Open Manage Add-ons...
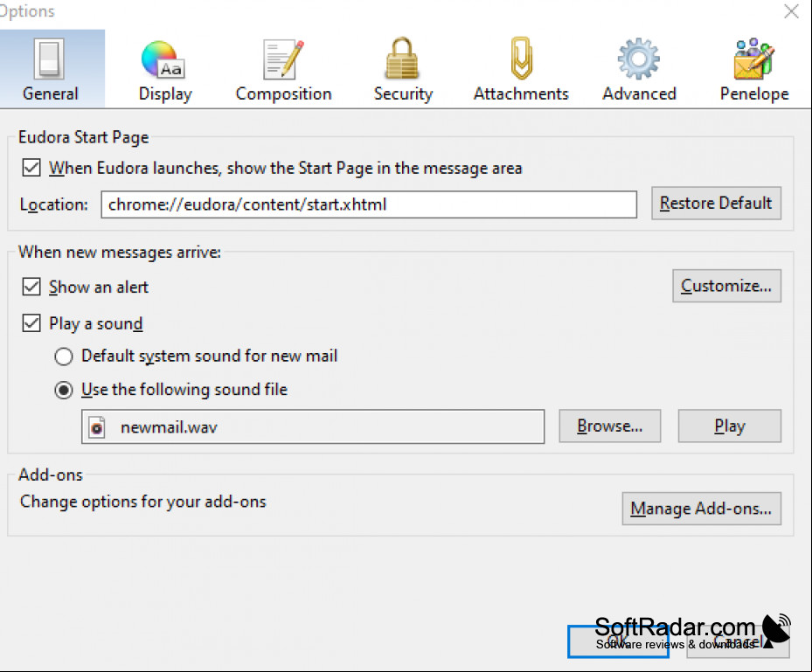The height and width of the screenshot is (672, 812). click(x=702, y=509)
